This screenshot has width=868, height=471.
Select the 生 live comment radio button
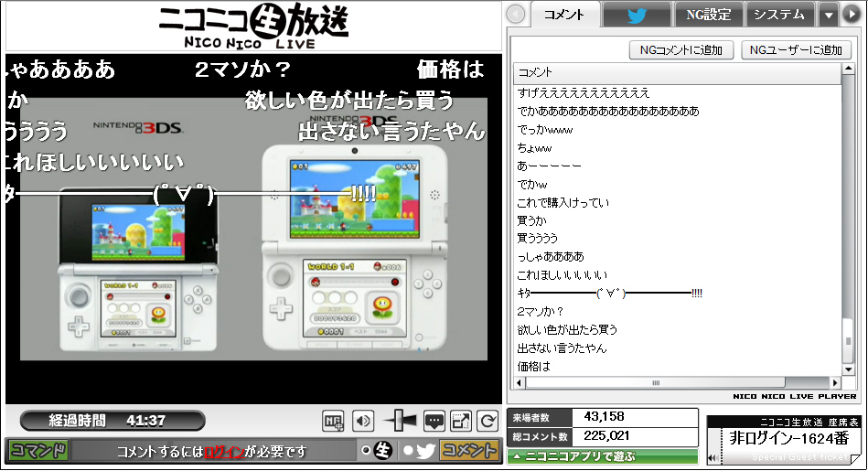coord(365,451)
